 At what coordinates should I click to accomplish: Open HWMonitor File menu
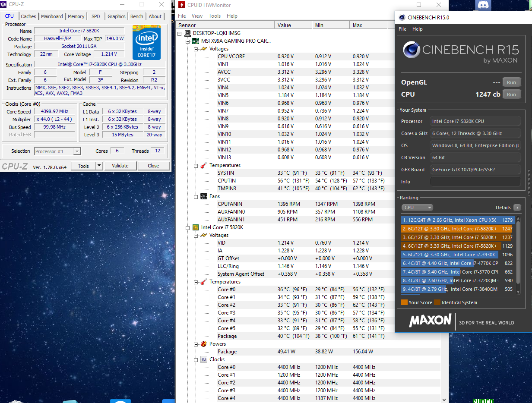point(182,16)
